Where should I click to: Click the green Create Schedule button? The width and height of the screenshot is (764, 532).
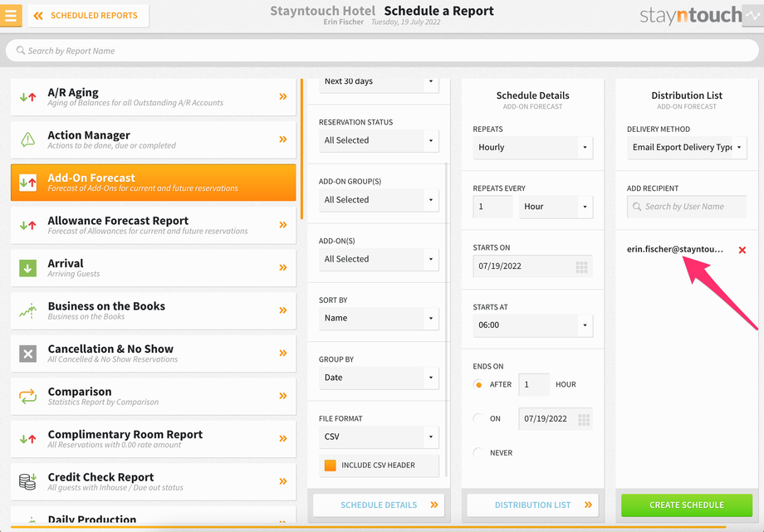pos(687,505)
